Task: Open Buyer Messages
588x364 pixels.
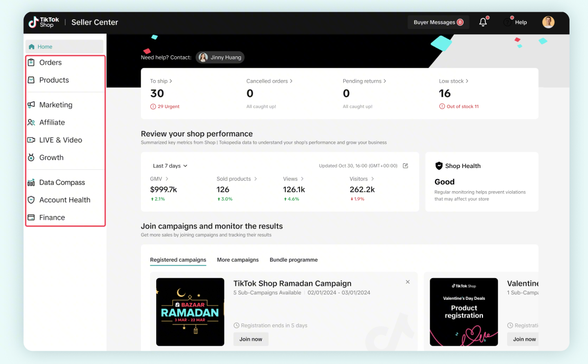Action: coord(438,22)
